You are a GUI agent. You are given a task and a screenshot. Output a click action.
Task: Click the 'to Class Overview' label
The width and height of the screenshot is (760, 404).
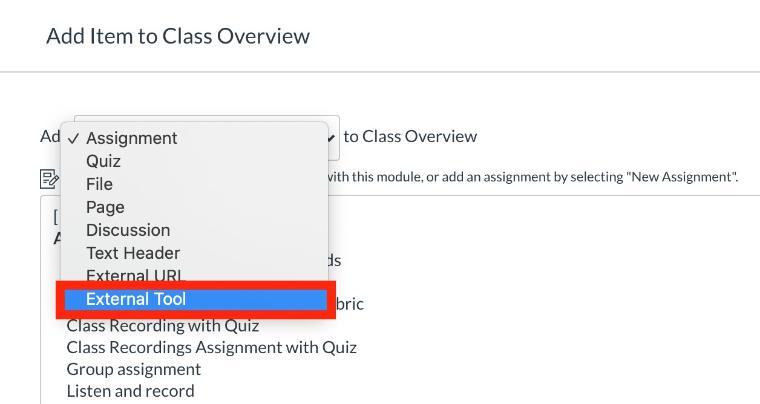click(x=410, y=136)
